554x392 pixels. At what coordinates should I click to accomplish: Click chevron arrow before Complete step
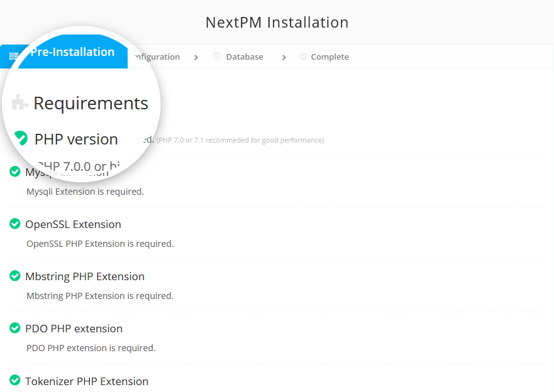(x=284, y=57)
